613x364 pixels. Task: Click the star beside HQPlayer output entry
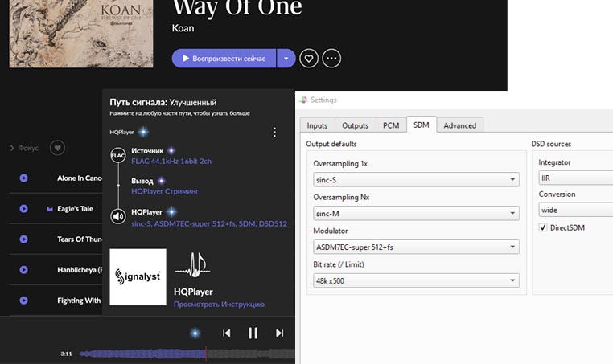tap(171, 211)
